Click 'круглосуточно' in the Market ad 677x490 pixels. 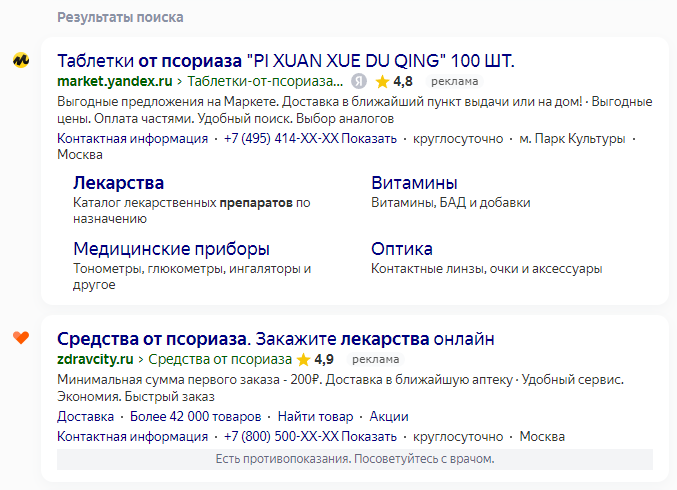point(458,139)
